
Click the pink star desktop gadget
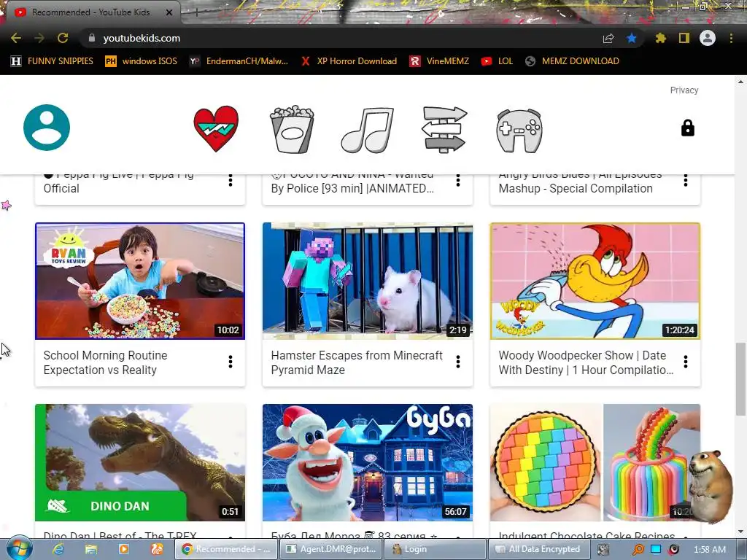click(x=6, y=205)
